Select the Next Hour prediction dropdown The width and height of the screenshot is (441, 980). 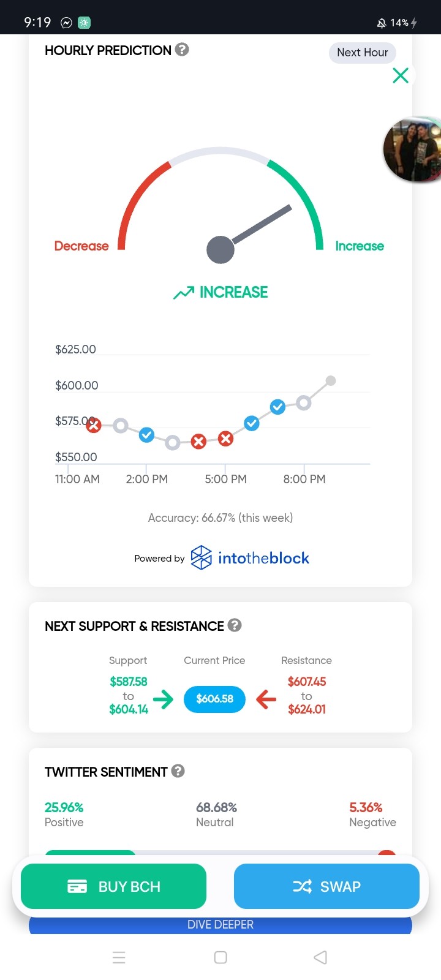click(363, 53)
